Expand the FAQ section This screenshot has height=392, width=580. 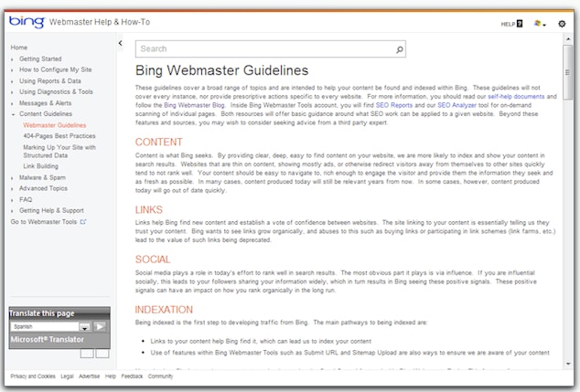tap(12, 200)
